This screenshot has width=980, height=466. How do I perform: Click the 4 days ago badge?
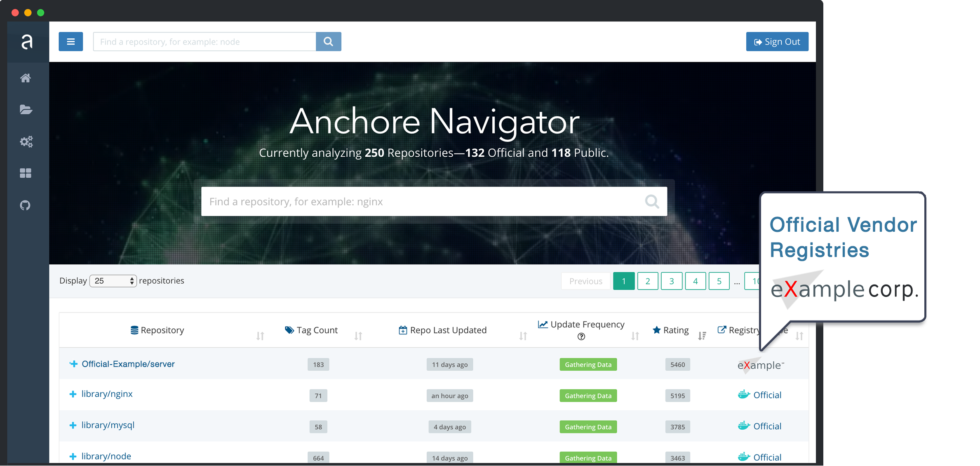pos(450,427)
